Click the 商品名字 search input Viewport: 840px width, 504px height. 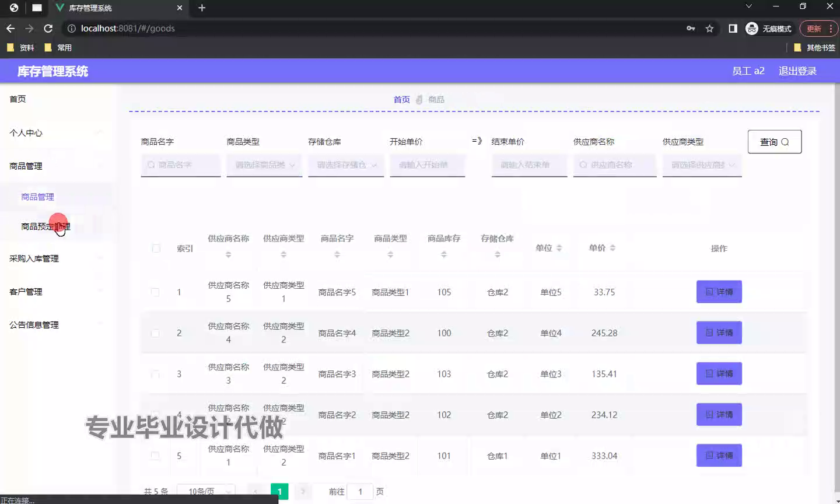[181, 165]
